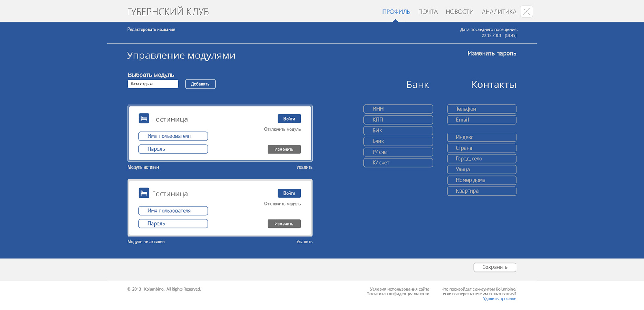The height and width of the screenshot is (310, 644).
Task: Open the module selector showing База отдыха
Action: [153, 84]
